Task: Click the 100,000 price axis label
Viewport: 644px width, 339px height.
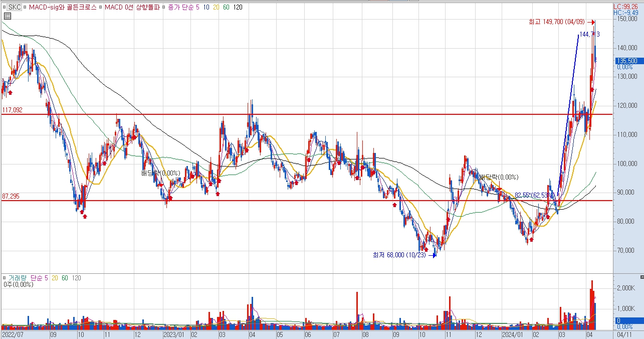Action: pyautogui.click(x=628, y=164)
